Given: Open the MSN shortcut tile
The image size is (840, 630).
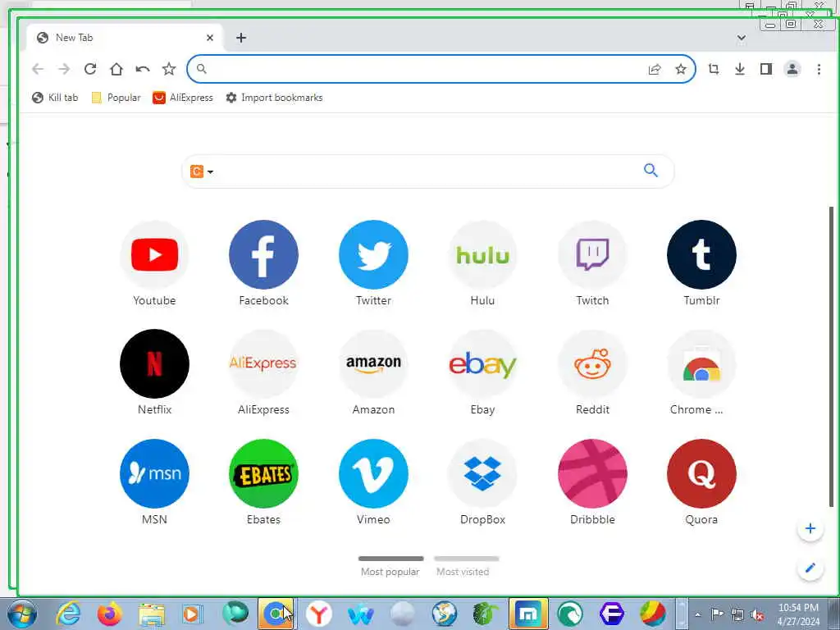Looking at the screenshot, I should (x=154, y=482).
